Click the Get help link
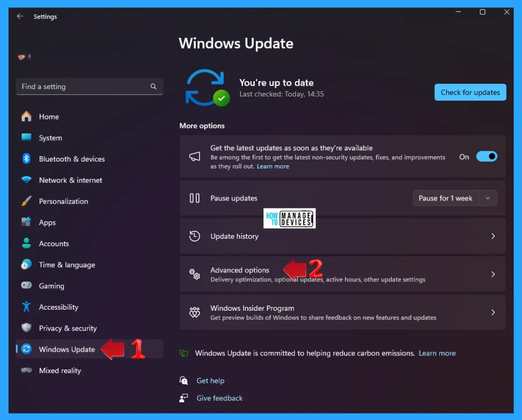The height and width of the screenshot is (420, 522). click(x=211, y=381)
